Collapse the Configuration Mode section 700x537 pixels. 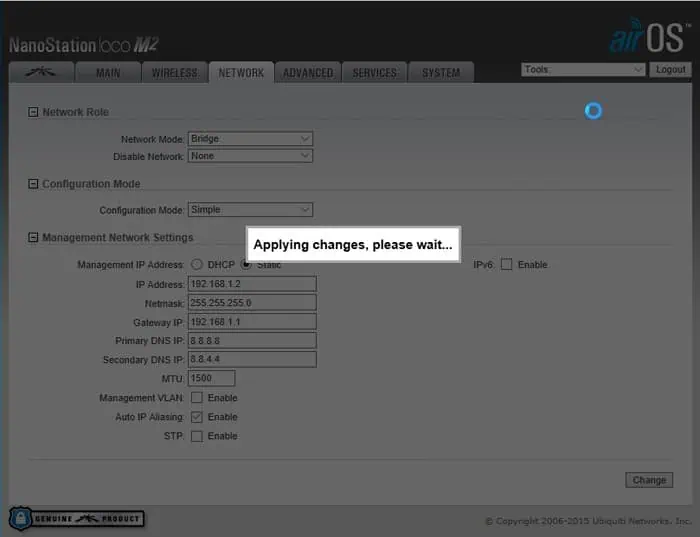pyautogui.click(x=33, y=185)
